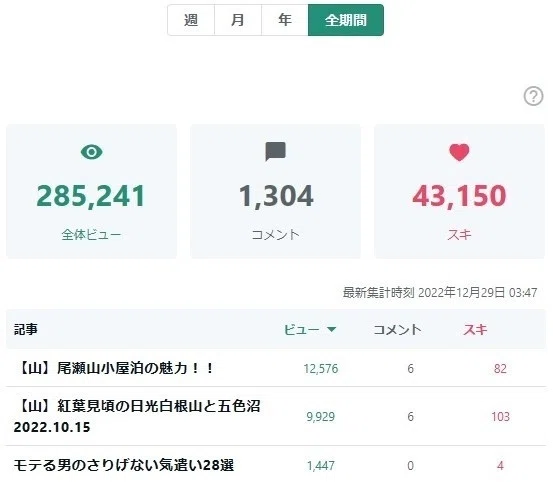The width and height of the screenshot is (553, 482).
Task: Choose the 年 period tab
Action: (x=285, y=20)
